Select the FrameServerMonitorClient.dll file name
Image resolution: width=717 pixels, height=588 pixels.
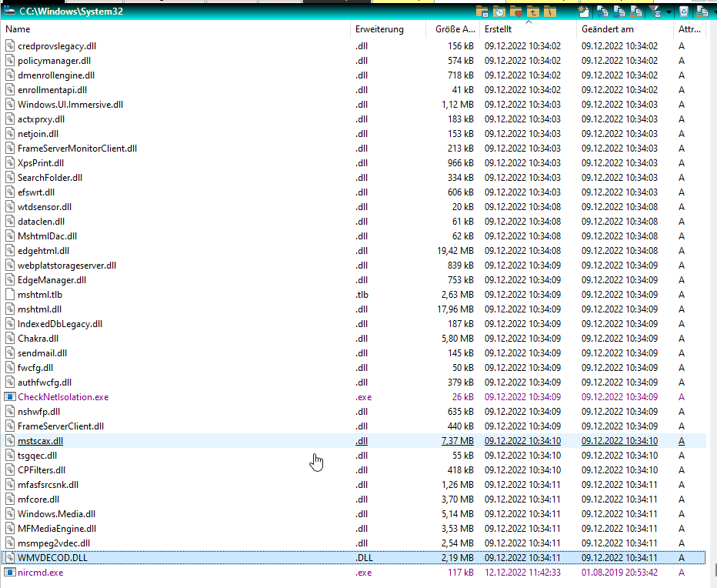coord(77,149)
